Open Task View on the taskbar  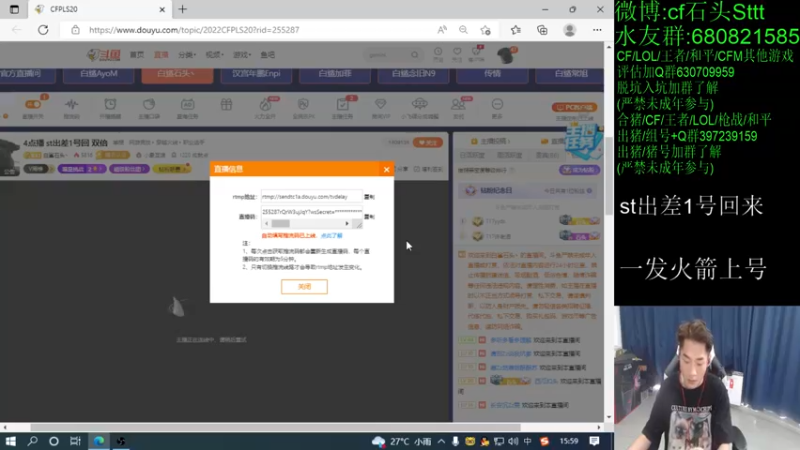point(76,441)
